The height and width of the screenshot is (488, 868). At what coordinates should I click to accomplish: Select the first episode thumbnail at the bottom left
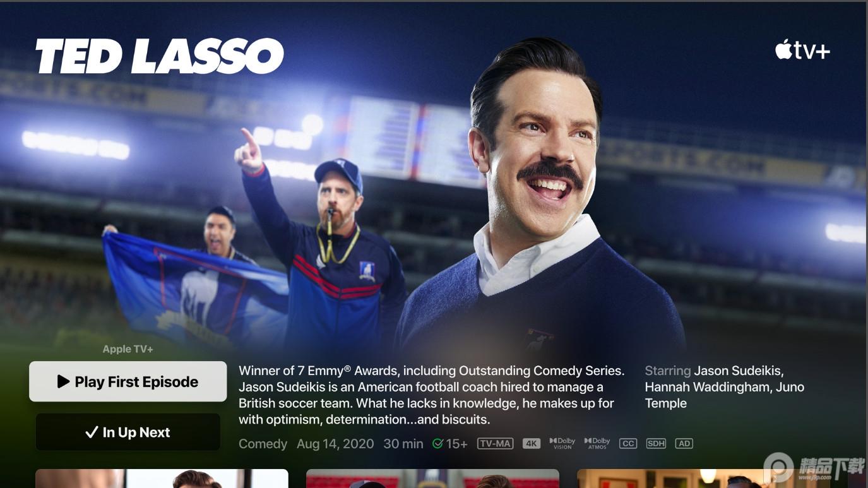[x=162, y=479]
